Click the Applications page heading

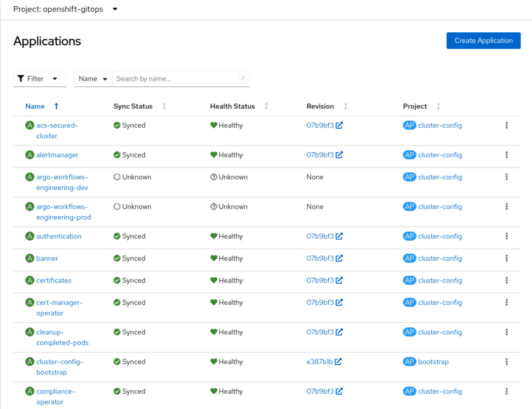pos(47,41)
